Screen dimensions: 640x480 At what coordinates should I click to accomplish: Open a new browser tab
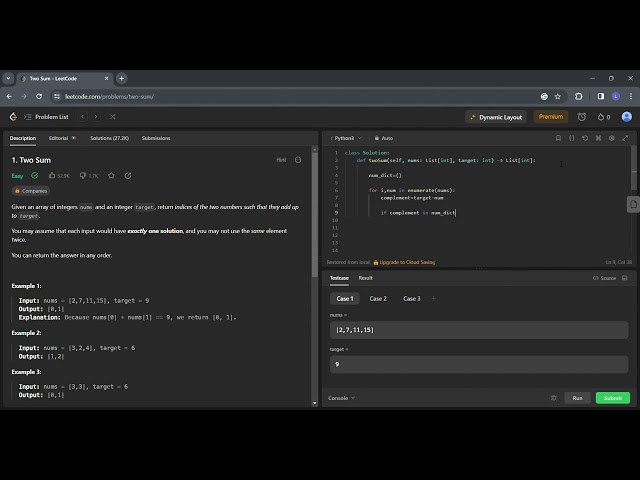121,78
